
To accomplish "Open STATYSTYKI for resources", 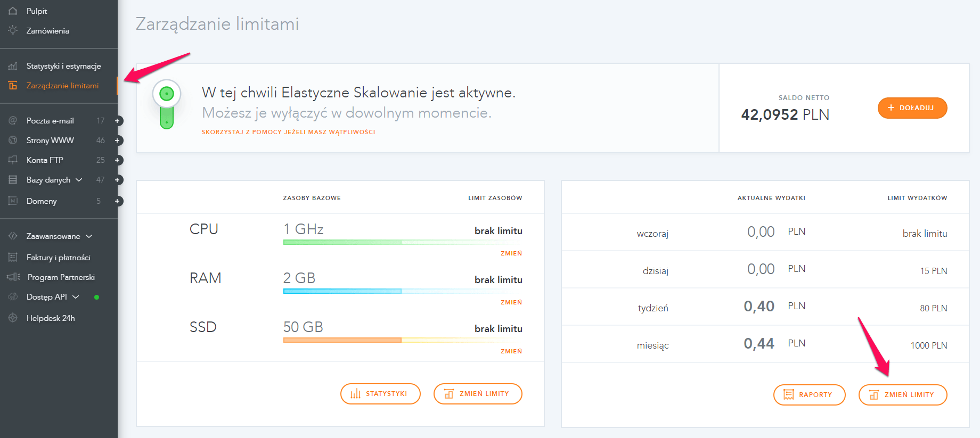I will [380, 394].
